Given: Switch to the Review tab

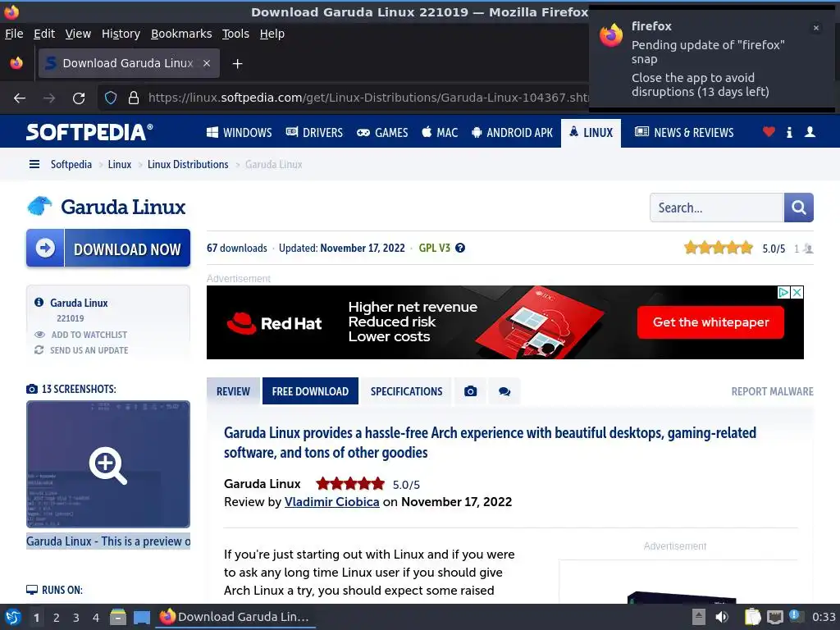Looking at the screenshot, I should pyautogui.click(x=233, y=391).
